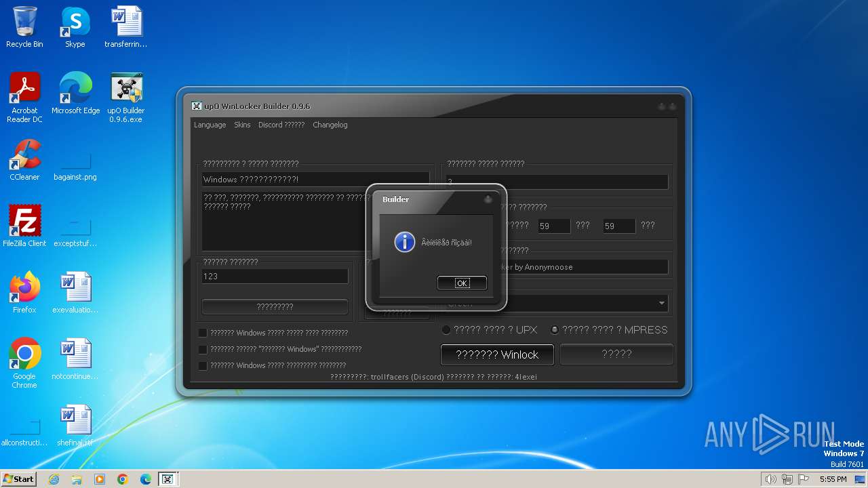The height and width of the screenshot is (488, 868).
Task: Launch Chrome from taskbar
Action: [x=123, y=479]
